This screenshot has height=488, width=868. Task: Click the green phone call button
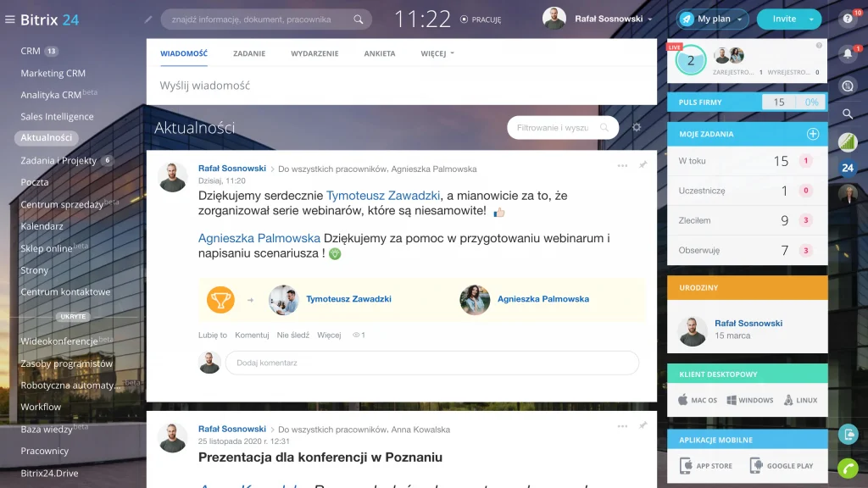847,468
